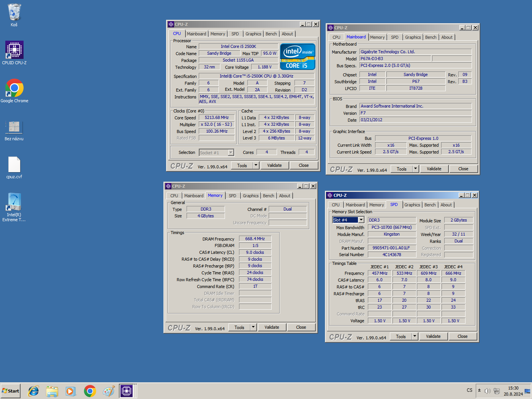Screen dimensions: 532x399
Task: Click CPU-Z title icon in SPD window
Action: 330,195
